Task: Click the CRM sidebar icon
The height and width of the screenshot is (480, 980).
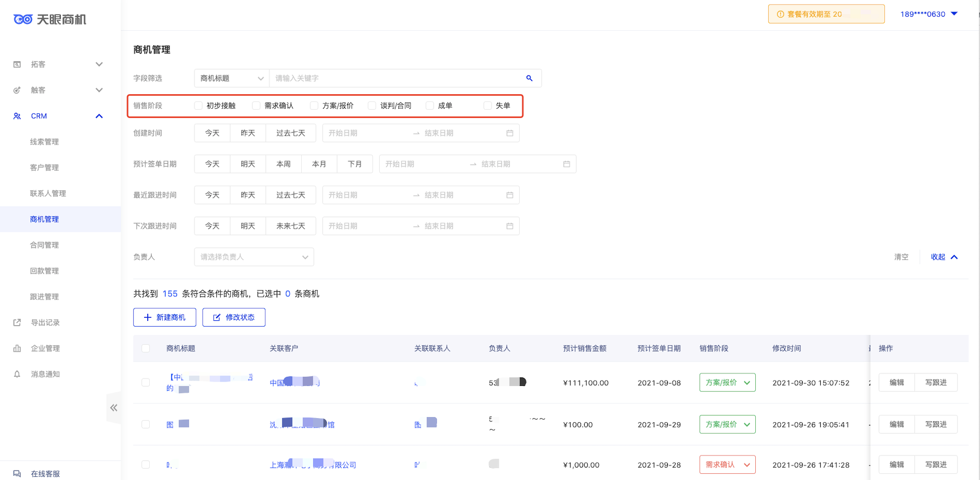Action: click(17, 116)
